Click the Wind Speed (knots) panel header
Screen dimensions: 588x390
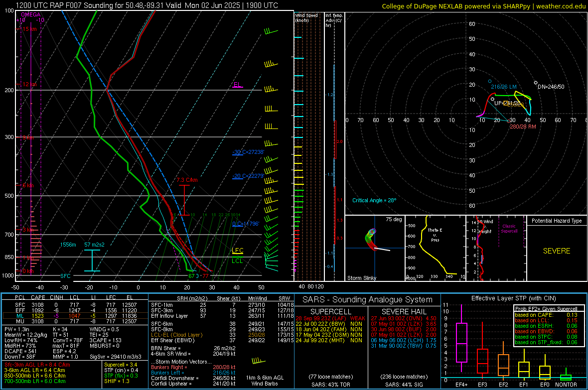306,17
